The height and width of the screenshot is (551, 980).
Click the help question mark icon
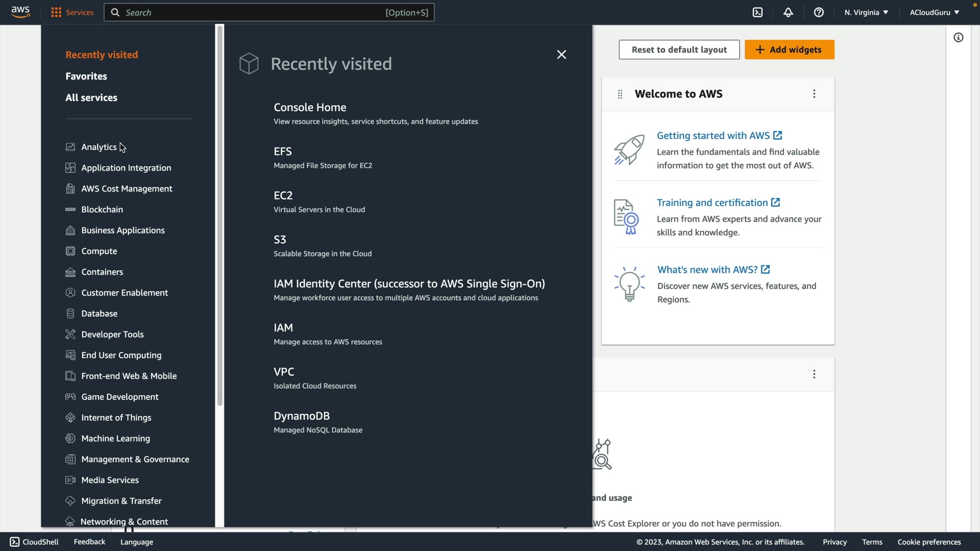(x=819, y=12)
